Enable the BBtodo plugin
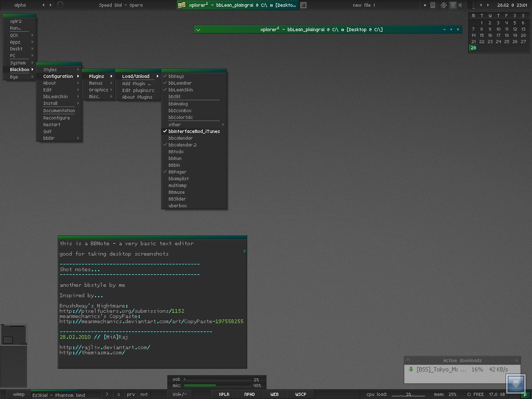Image resolution: width=532 pixels, height=399 pixels. (x=194, y=152)
